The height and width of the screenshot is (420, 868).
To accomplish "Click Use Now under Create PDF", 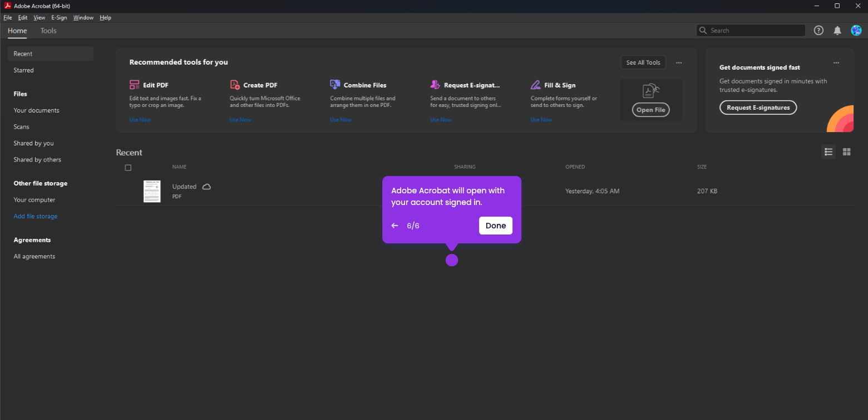I will point(240,120).
